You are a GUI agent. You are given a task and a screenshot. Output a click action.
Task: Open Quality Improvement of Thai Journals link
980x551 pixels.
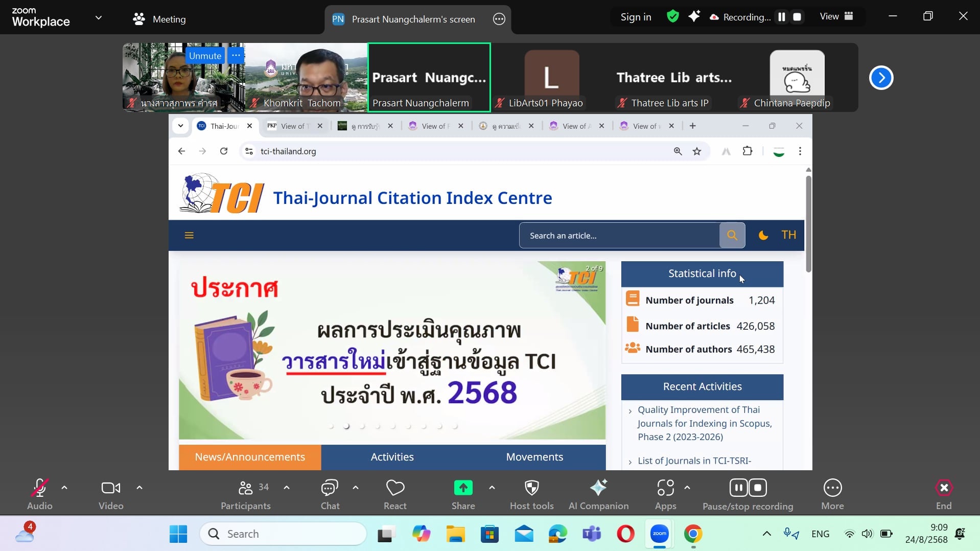click(704, 423)
